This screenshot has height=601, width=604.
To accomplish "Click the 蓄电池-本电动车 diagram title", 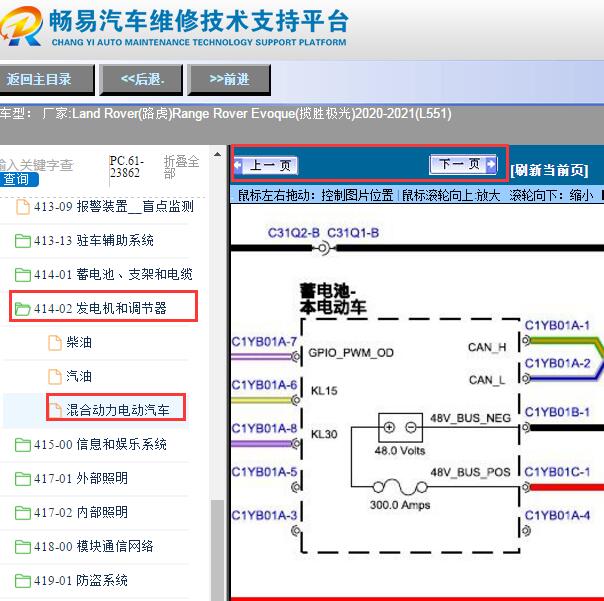I will [x=333, y=299].
